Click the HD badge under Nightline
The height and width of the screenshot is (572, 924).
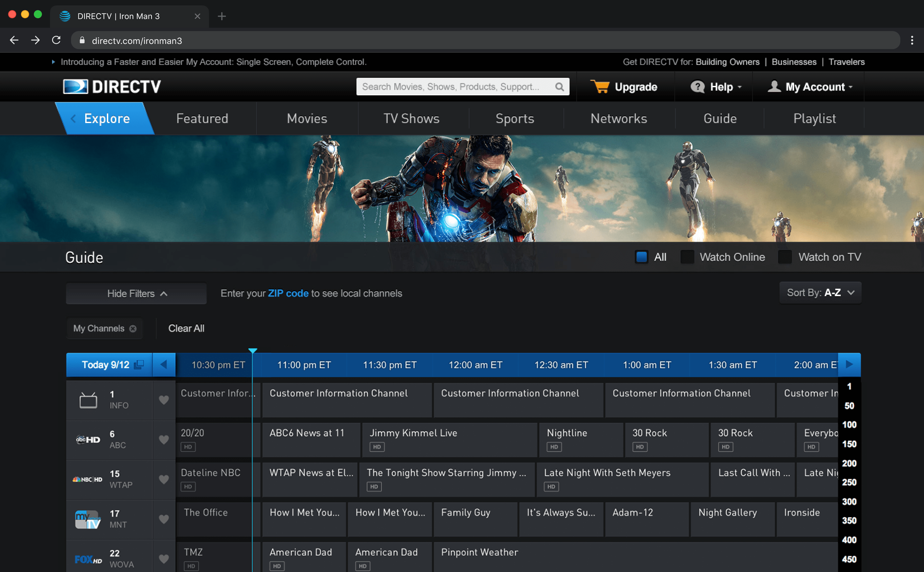pos(554,447)
